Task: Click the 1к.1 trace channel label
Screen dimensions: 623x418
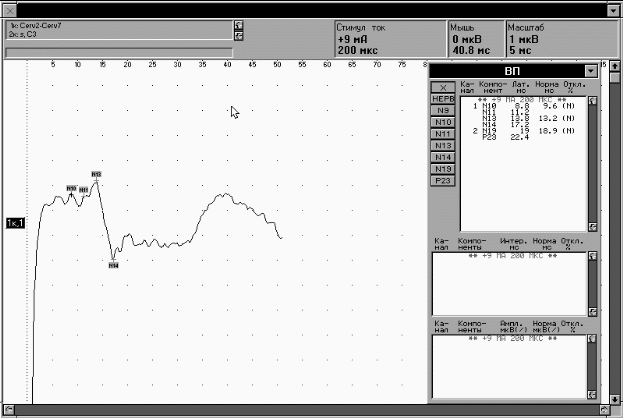Action: pos(15,223)
